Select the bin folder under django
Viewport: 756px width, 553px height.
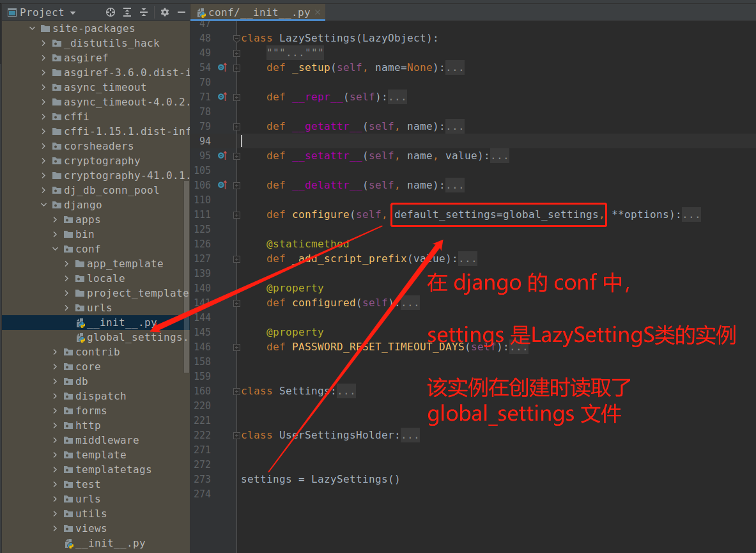[x=79, y=235]
